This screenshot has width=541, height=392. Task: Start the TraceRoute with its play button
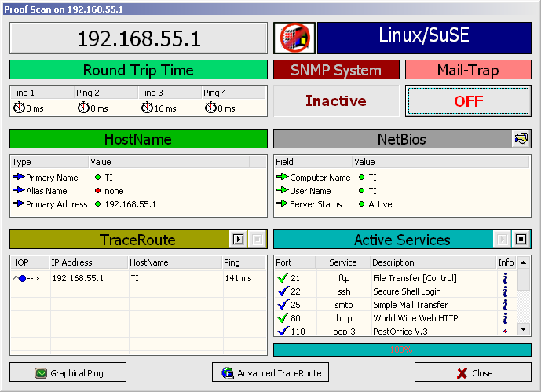(x=238, y=239)
